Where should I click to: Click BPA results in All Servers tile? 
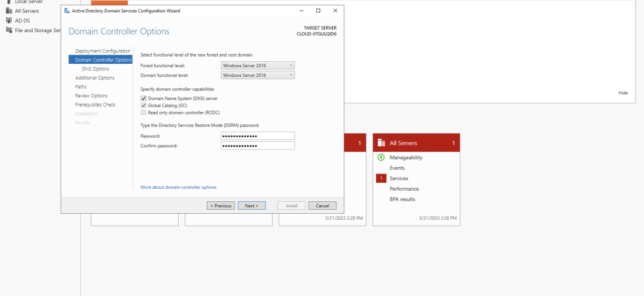pyautogui.click(x=402, y=199)
